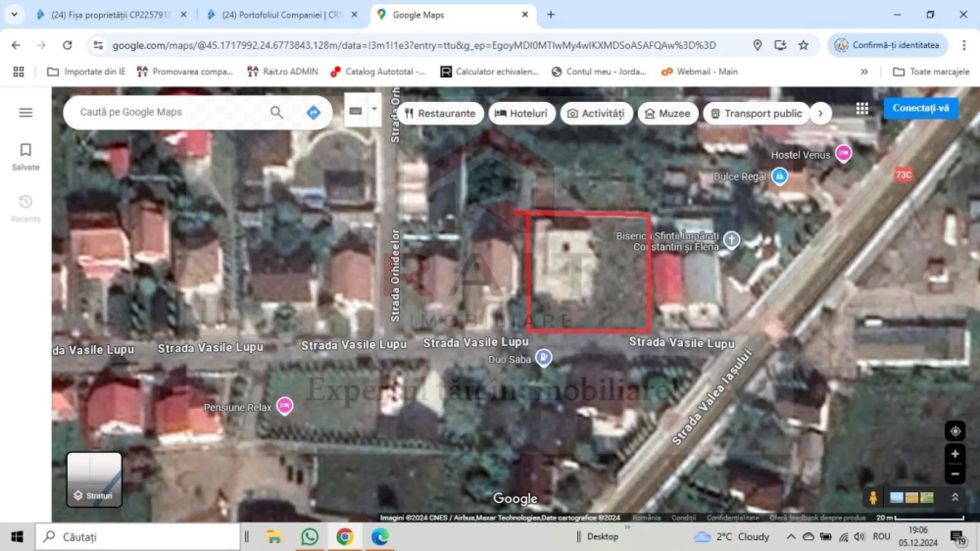This screenshot has width=980, height=551.
Task: Click inside the Caută pe Google Maps search field
Action: (165, 112)
